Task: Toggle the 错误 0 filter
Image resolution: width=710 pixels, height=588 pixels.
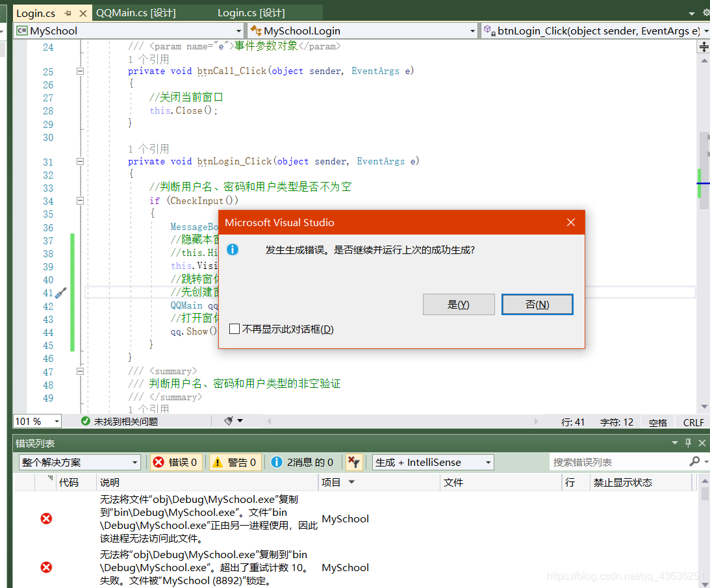Action: [175, 463]
